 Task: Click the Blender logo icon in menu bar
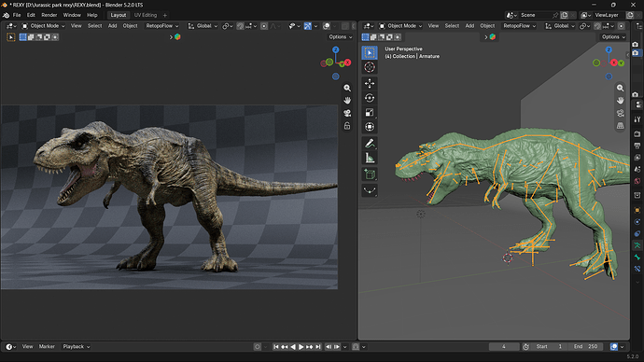(x=6, y=15)
